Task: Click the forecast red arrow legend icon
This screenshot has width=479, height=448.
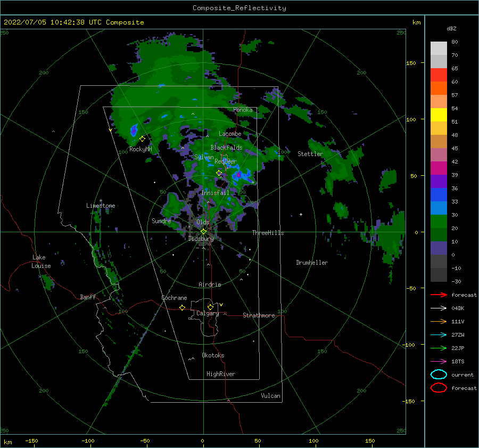Action: (439, 295)
